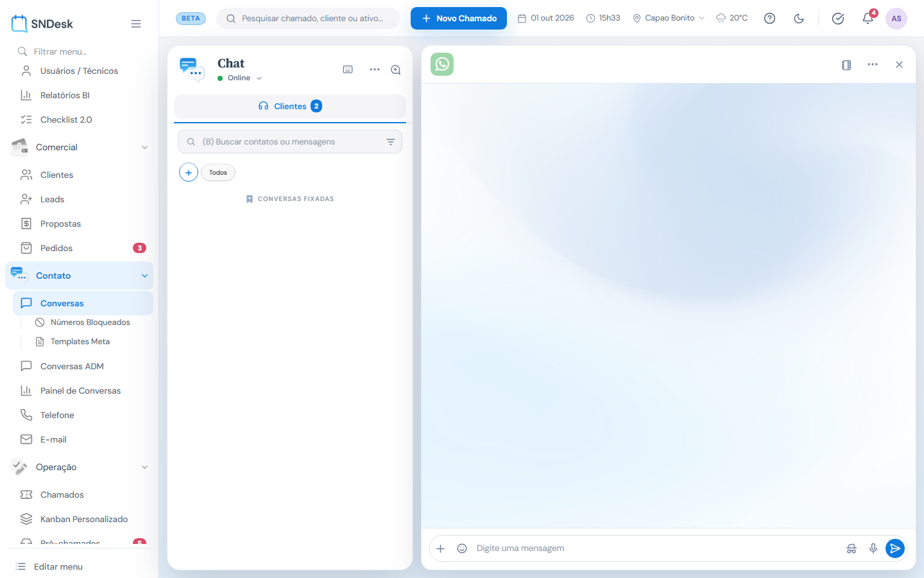Click the Novo Chamado button

pyautogui.click(x=459, y=19)
